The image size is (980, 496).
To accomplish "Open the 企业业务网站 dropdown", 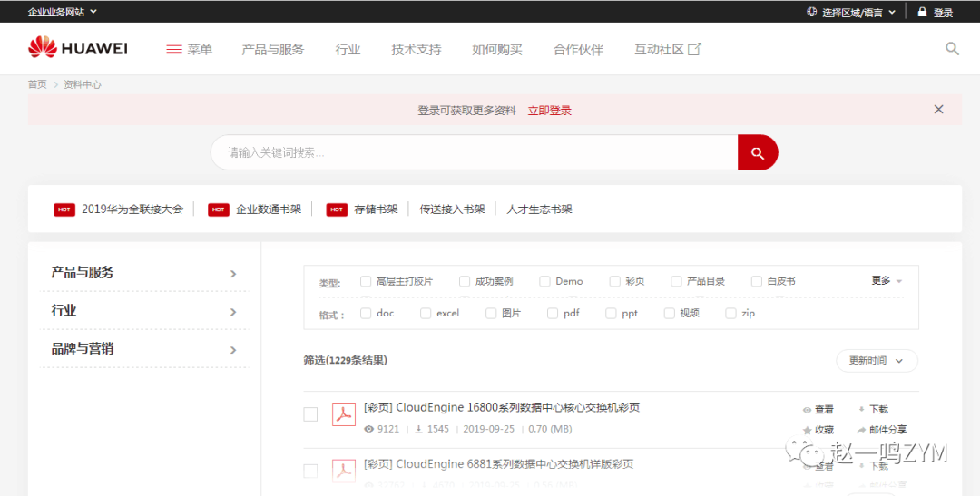I will [63, 11].
